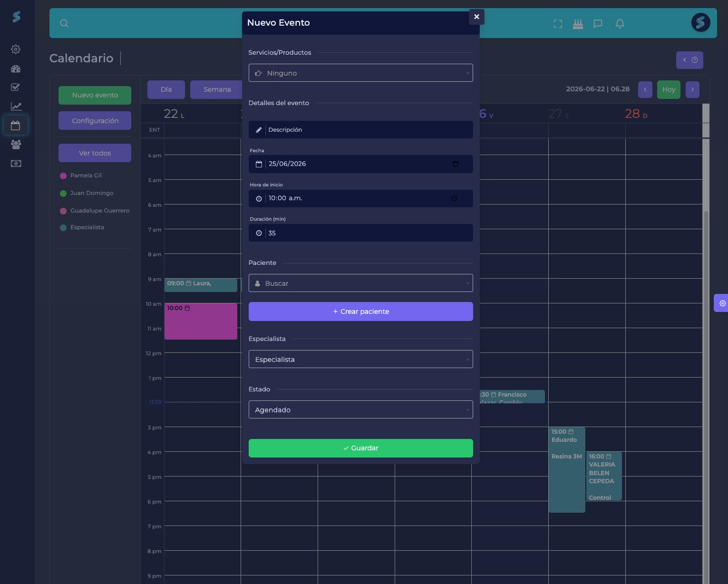Switch to the Semana calendar view
Screen dimensions: 728x584
[x=217, y=89]
